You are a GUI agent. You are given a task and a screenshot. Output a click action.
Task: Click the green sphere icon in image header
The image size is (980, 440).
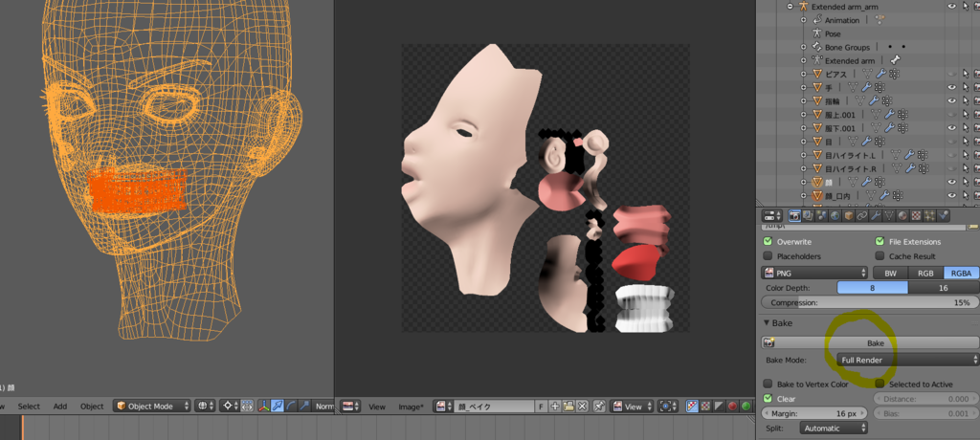746,407
